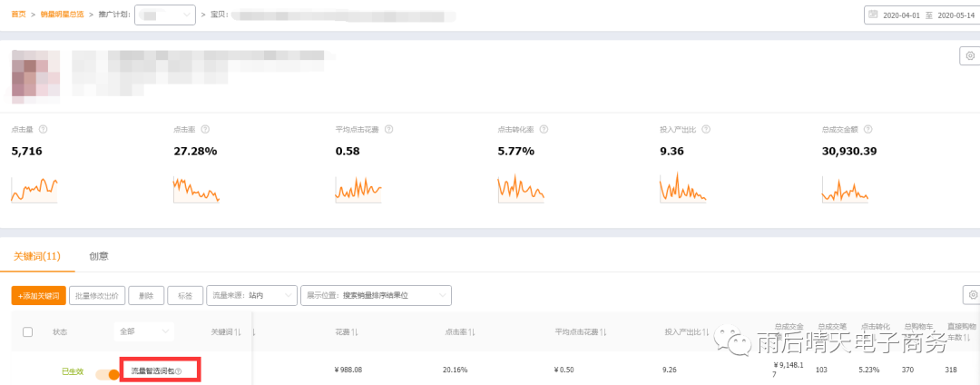The image size is (980, 385).
Task: Click help icon beside 平均点击花费
Action: [x=388, y=129]
